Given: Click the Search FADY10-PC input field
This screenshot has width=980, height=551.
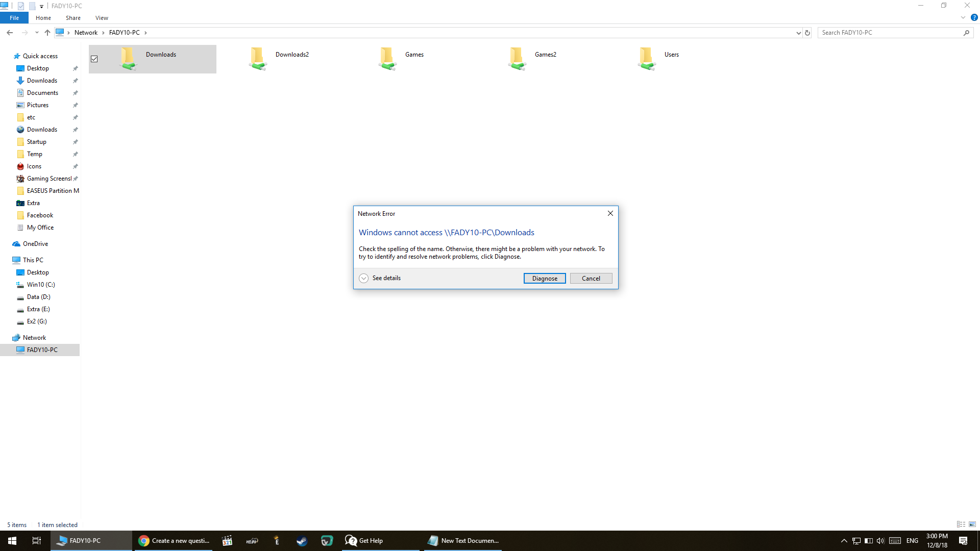Looking at the screenshot, I should [888, 33].
